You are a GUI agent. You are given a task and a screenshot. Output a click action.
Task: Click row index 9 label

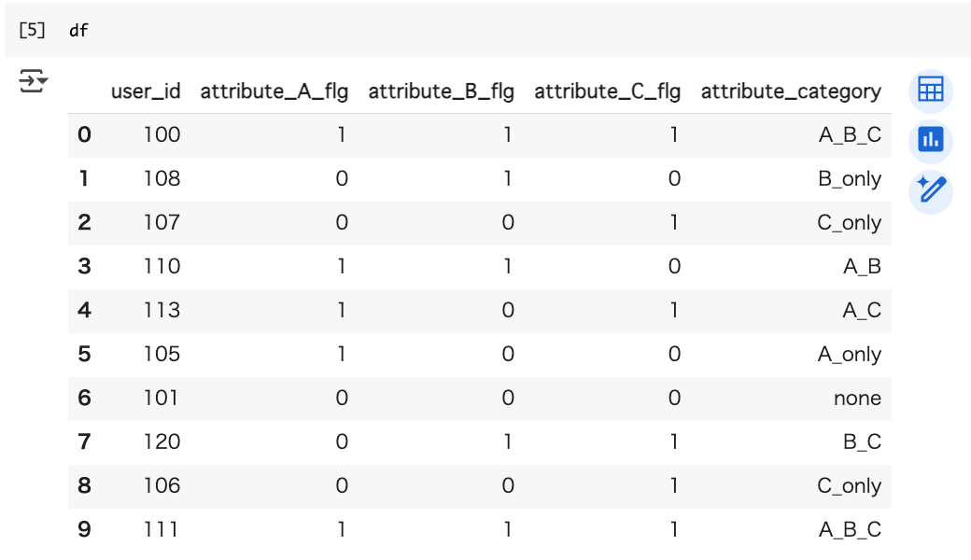click(x=84, y=530)
